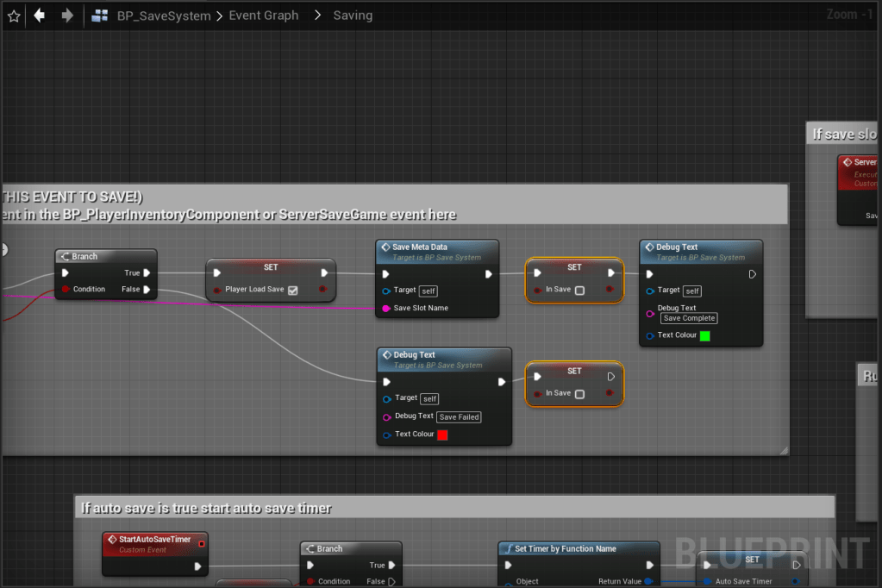882x588 pixels.
Task: Toggle In Save checkbox before Save Complete
Action: pyautogui.click(x=579, y=291)
